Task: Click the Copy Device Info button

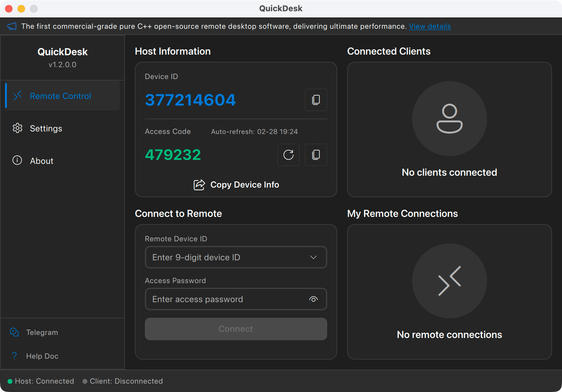Action: pos(236,184)
